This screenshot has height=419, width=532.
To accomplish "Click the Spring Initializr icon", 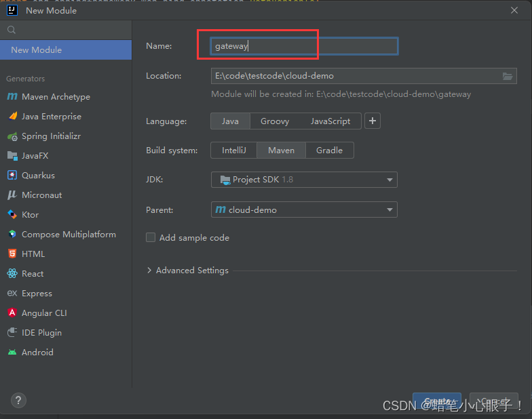I will 12,136.
